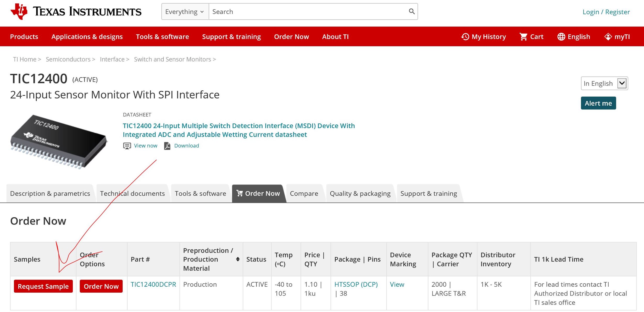644x312 pixels.
Task: Click the myTI diamond icon
Action: pos(608,37)
